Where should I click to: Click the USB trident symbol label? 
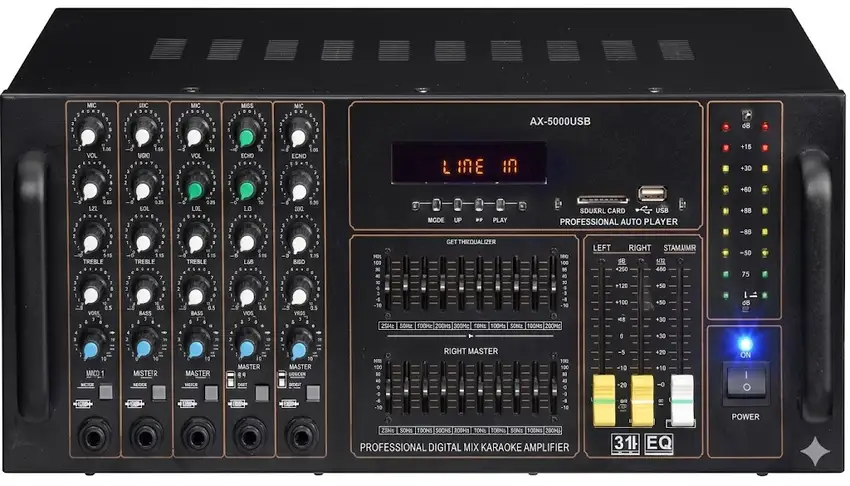tap(643, 210)
